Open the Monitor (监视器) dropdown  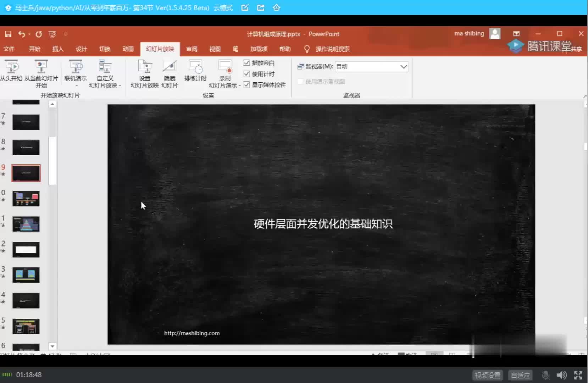click(372, 67)
